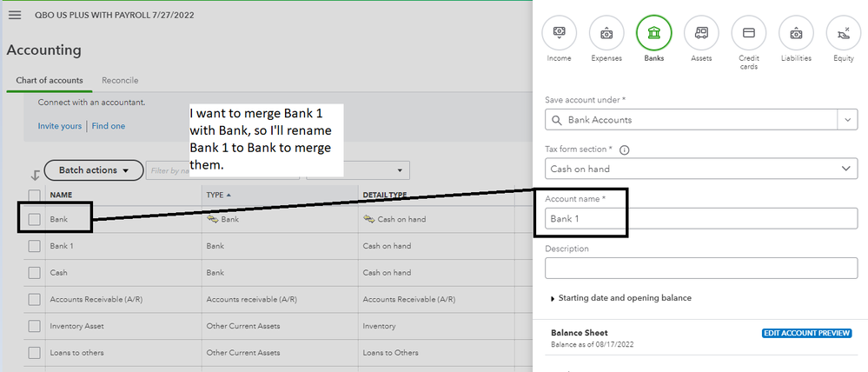Click the feed icon beside Cash on hand in Bank row
Screen dimensions: 868x372
pyautogui.click(x=368, y=219)
